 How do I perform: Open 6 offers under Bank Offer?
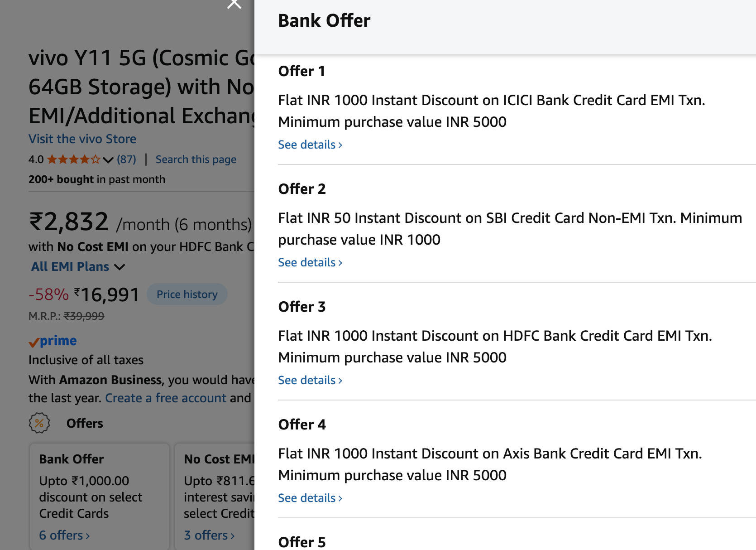(64, 535)
